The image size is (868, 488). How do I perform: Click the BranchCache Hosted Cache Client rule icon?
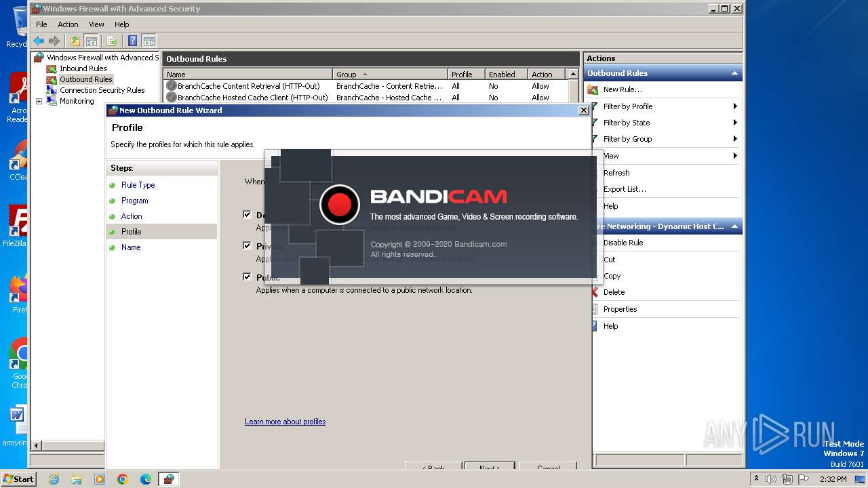[172, 98]
